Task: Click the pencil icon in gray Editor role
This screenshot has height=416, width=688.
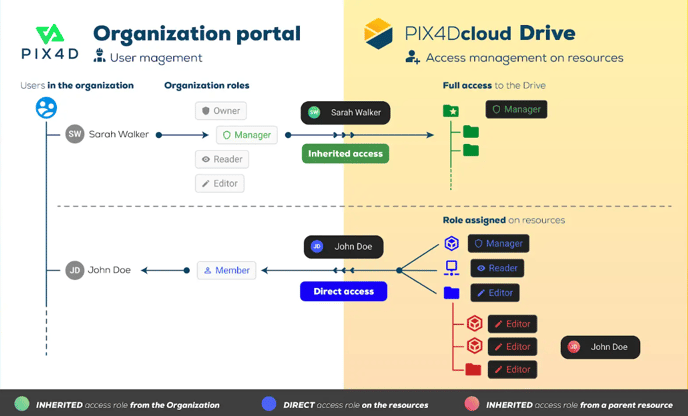Action: tap(205, 183)
